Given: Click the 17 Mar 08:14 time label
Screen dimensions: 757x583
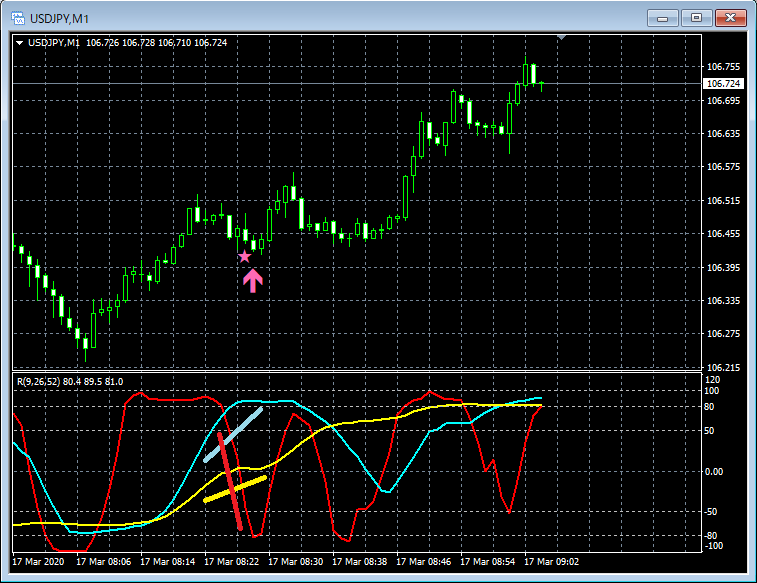Looking at the screenshot, I should [x=168, y=562].
